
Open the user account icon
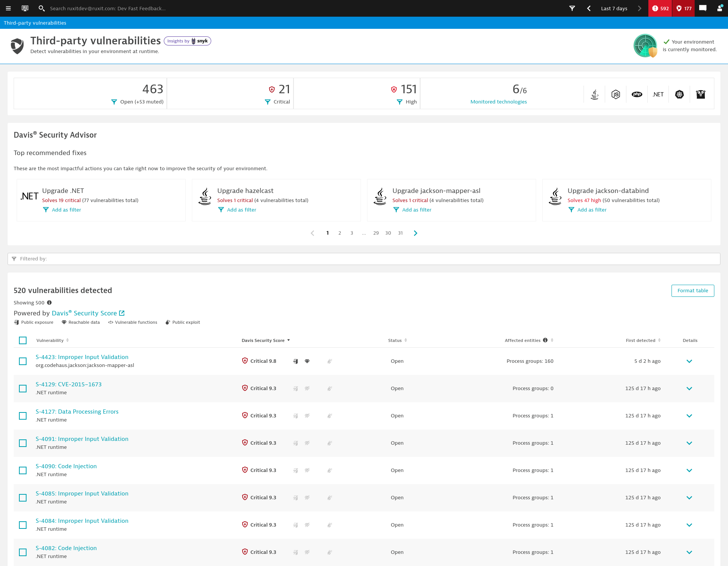[719, 8]
